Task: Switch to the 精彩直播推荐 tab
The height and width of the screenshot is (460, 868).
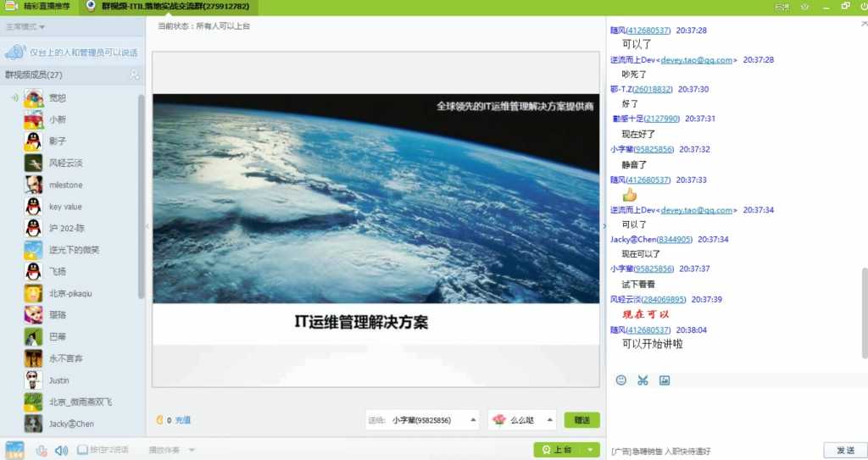Action: (x=39, y=7)
